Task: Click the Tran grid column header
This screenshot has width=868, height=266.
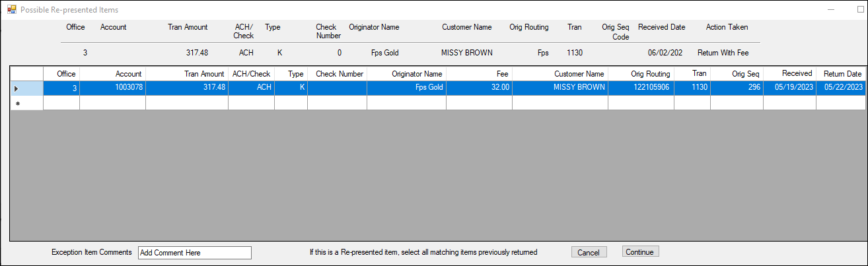Action: point(692,74)
